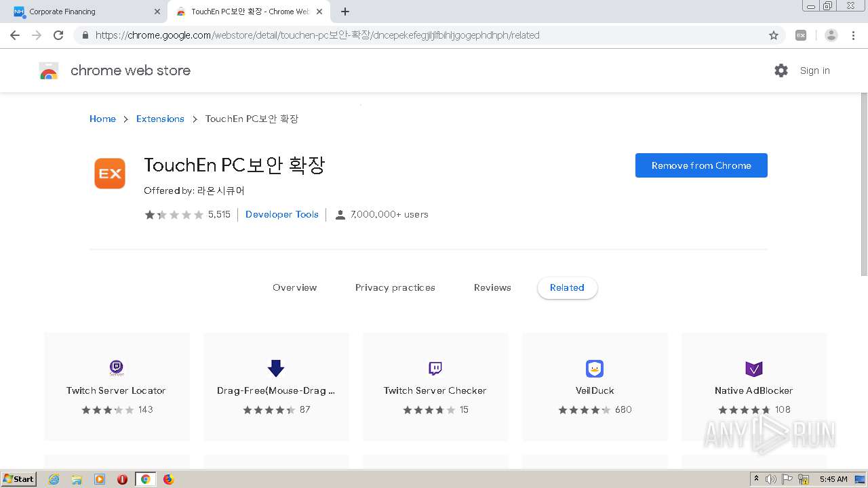Close the Corporate Financing tab

click(157, 12)
